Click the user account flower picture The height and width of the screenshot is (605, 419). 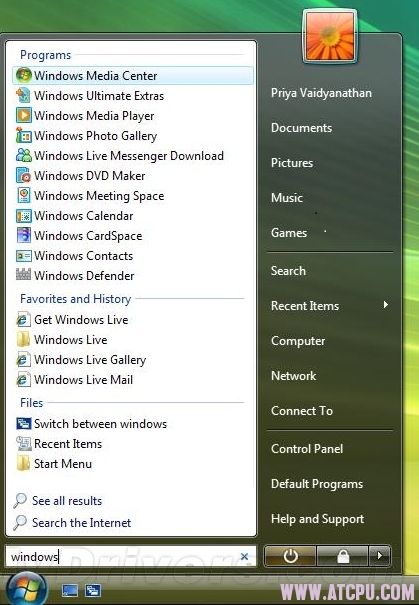point(330,36)
